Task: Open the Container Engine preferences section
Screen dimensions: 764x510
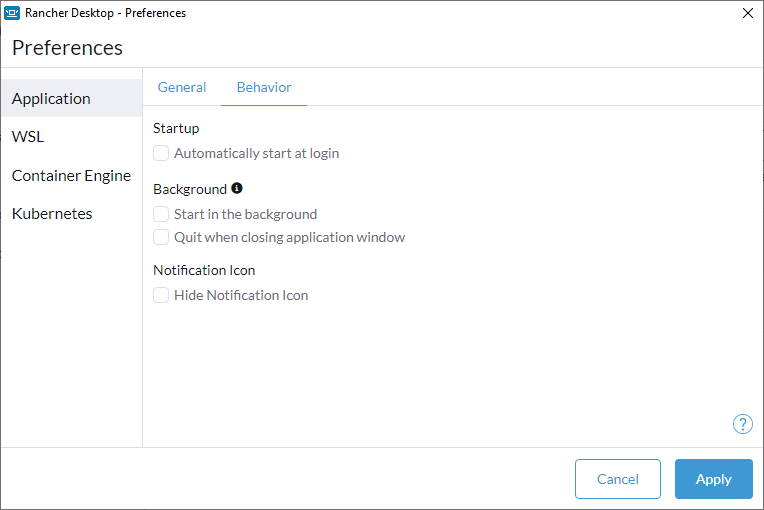Action: [72, 175]
